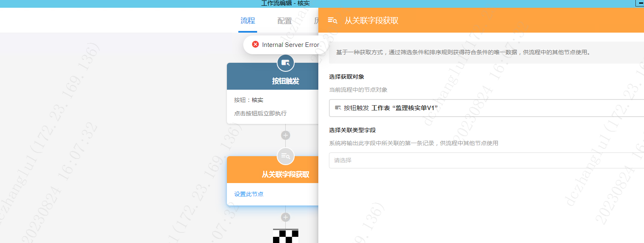The height and width of the screenshot is (243, 644).
Task: Click the Internal Server Error message text
Action: click(x=291, y=45)
